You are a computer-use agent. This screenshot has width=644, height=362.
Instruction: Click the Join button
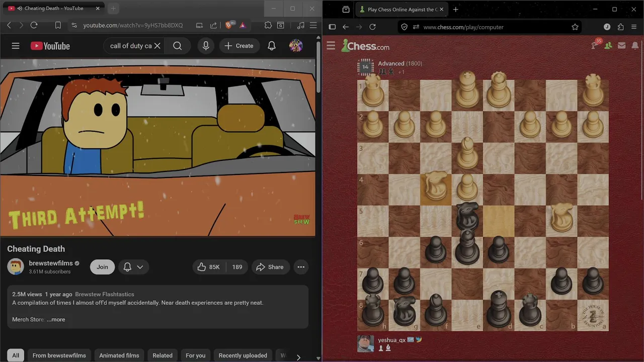(103, 267)
